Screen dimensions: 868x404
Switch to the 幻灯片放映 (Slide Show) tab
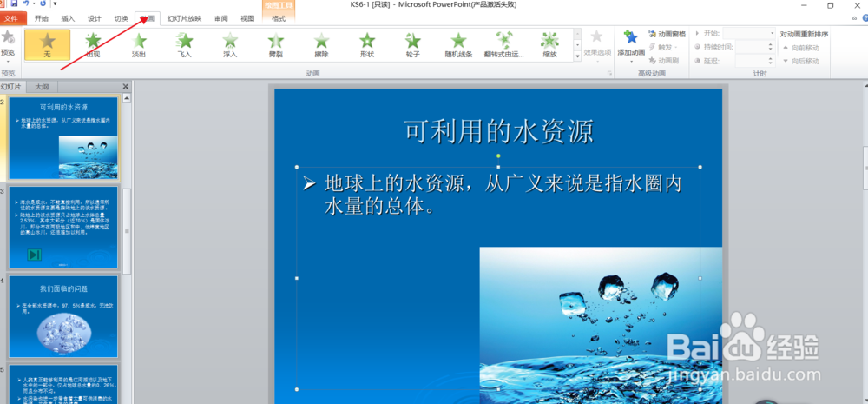(x=184, y=18)
